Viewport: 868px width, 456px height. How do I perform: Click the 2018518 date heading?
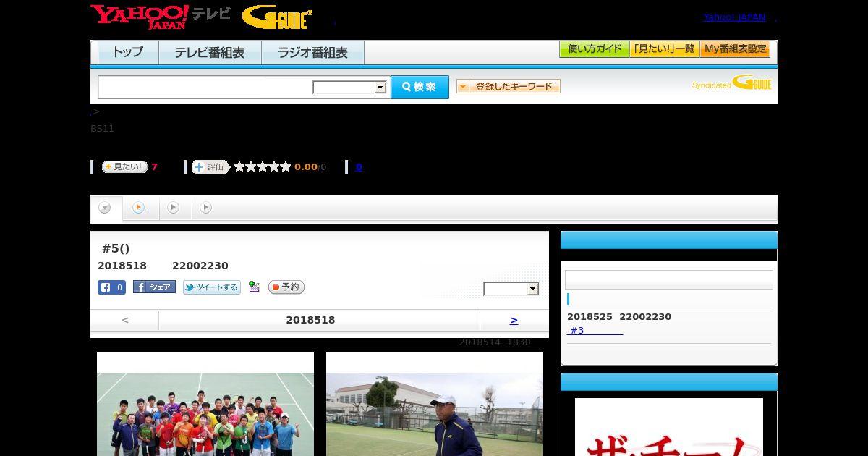point(310,320)
